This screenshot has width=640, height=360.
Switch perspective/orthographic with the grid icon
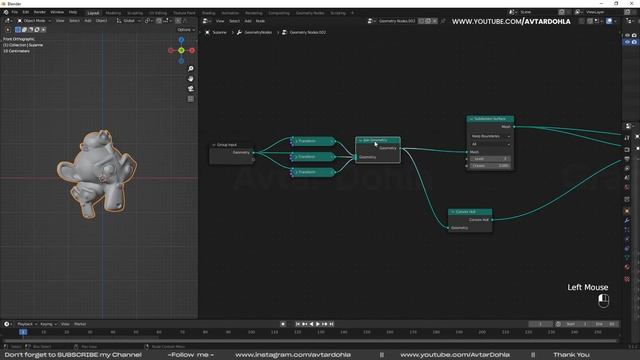pyautogui.click(x=191, y=99)
